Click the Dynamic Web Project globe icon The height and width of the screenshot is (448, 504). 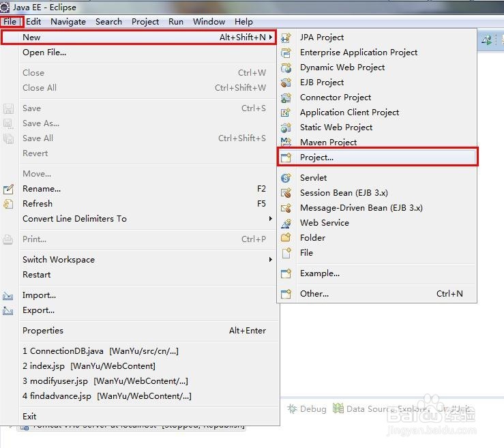click(x=286, y=68)
